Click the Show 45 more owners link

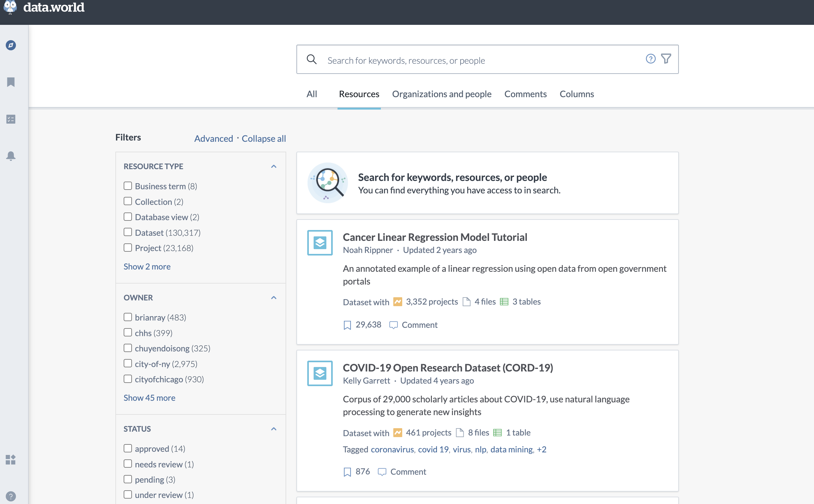pyautogui.click(x=149, y=398)
